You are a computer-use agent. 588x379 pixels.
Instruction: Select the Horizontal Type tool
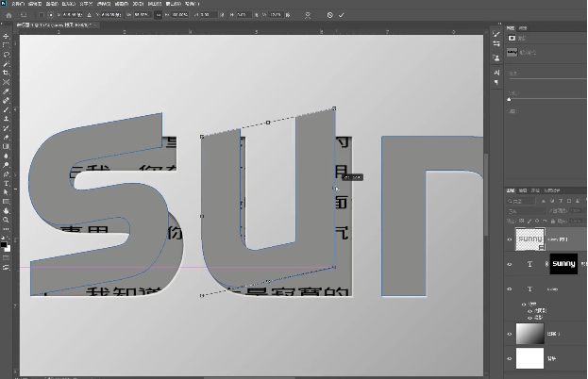pyautogui.click(x=7, y=183)
